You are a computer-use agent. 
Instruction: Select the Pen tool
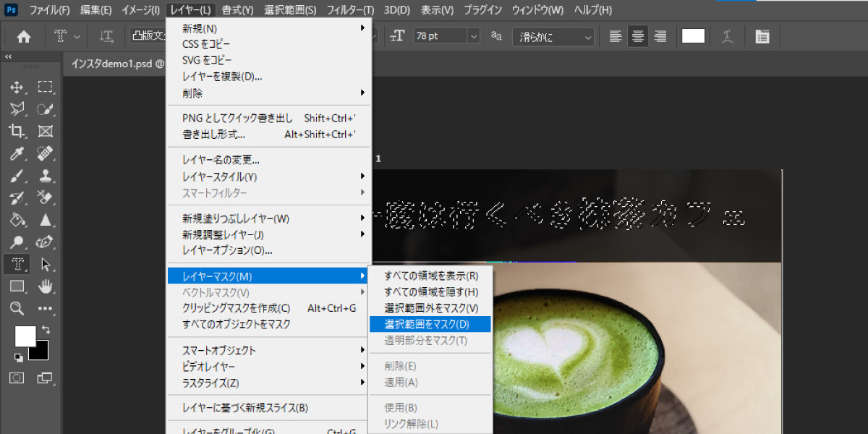[45, 242]
